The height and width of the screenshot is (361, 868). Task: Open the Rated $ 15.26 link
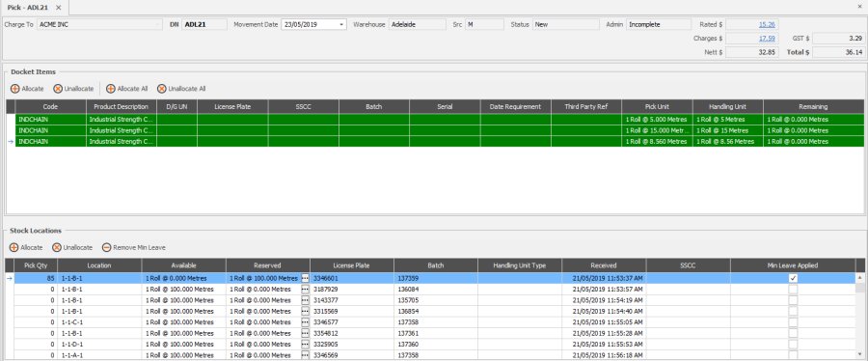click(x=767, y=24)
